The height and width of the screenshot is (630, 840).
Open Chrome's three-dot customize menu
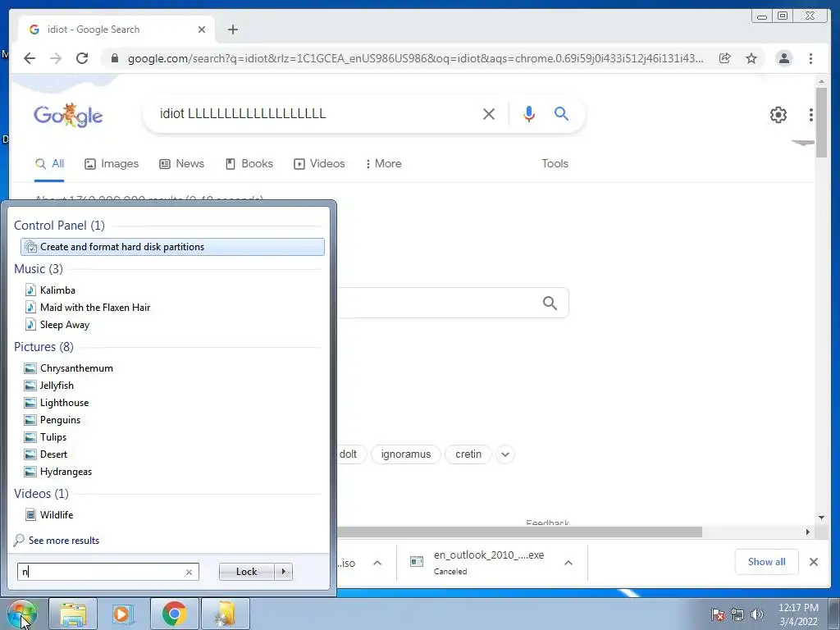coord(810,58)
